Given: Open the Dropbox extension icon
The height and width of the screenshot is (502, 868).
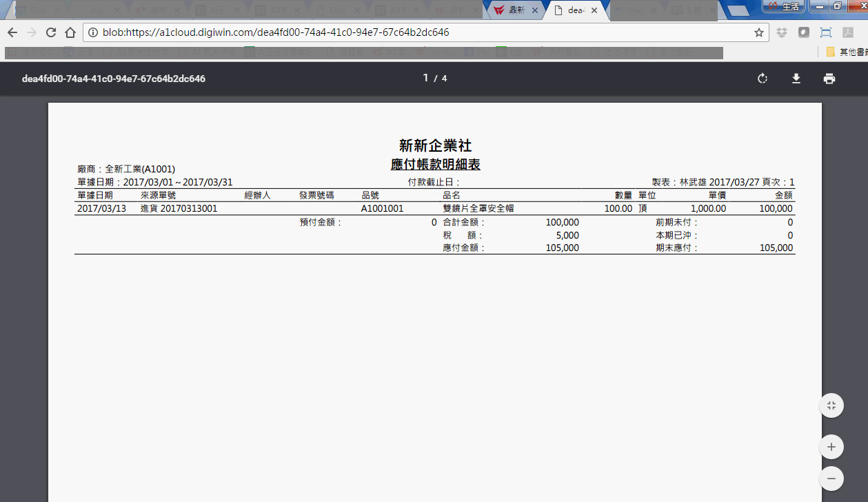Looking at the screenshot, I should pos(782,32).
